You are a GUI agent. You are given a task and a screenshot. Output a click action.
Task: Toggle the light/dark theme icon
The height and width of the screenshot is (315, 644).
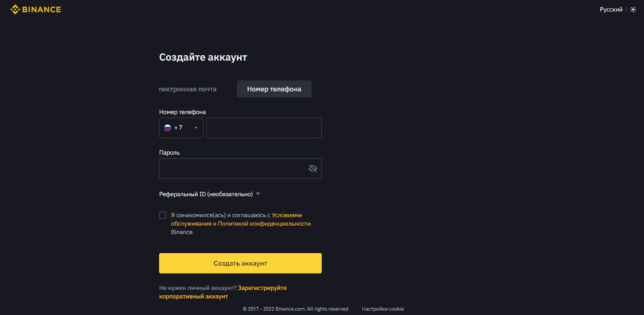pyautogui.click(x=633, y=10)
